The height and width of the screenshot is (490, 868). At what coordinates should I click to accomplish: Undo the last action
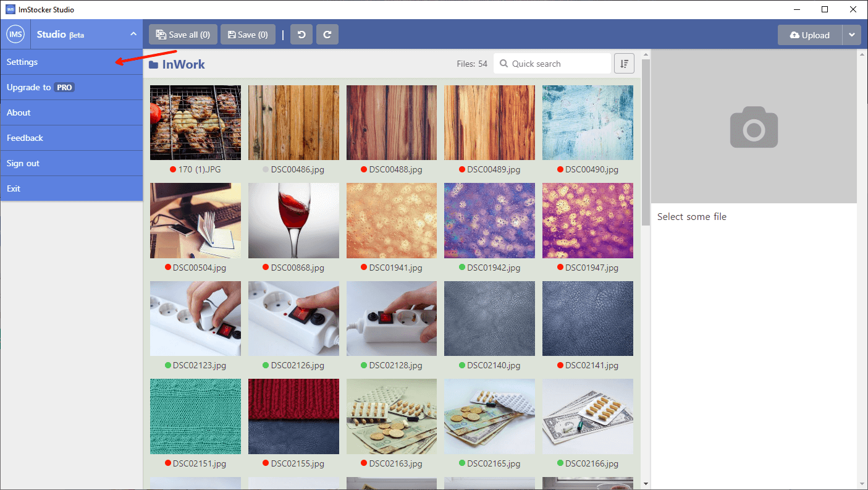coord(301,35)
